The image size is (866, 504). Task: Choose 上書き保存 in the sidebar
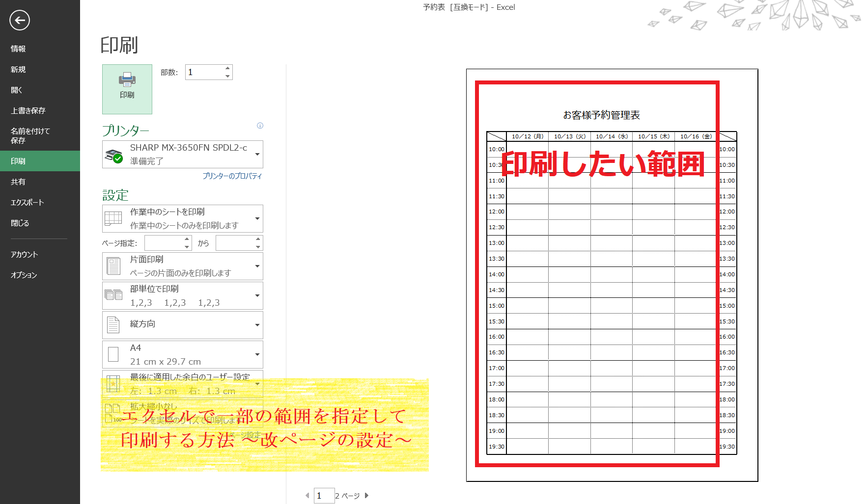(x=40, y=110)
